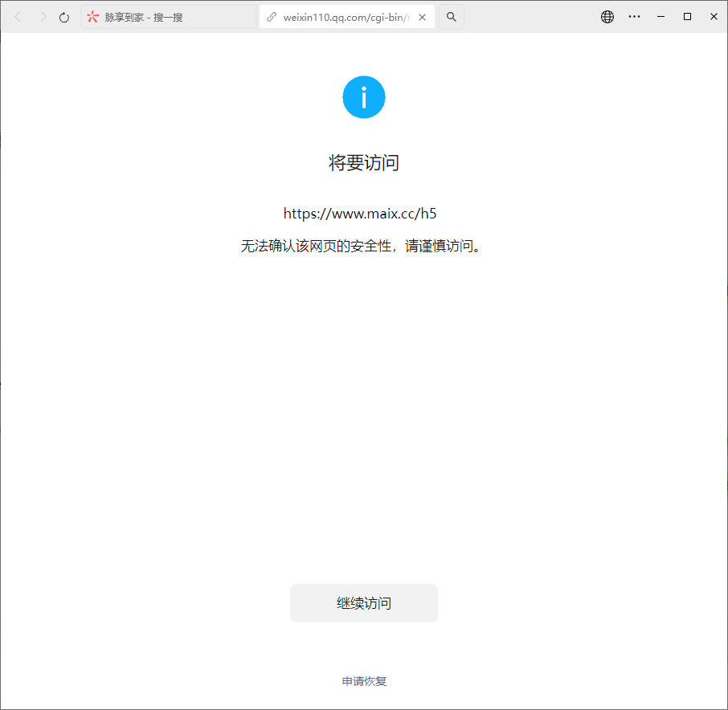Open the 申请恢复 link
The image size is (728, 710).
pyautogui.click(x=364, y=681)
